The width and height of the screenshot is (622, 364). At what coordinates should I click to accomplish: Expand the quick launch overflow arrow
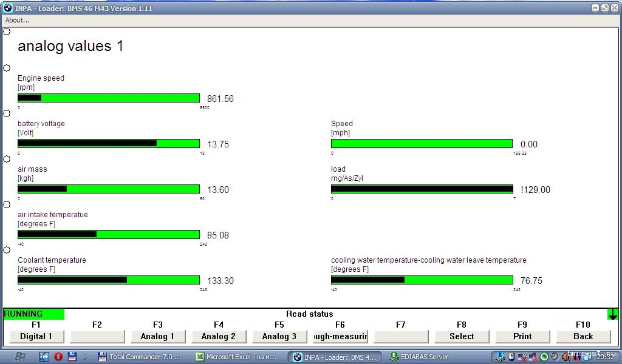click(x=86, y=357)
